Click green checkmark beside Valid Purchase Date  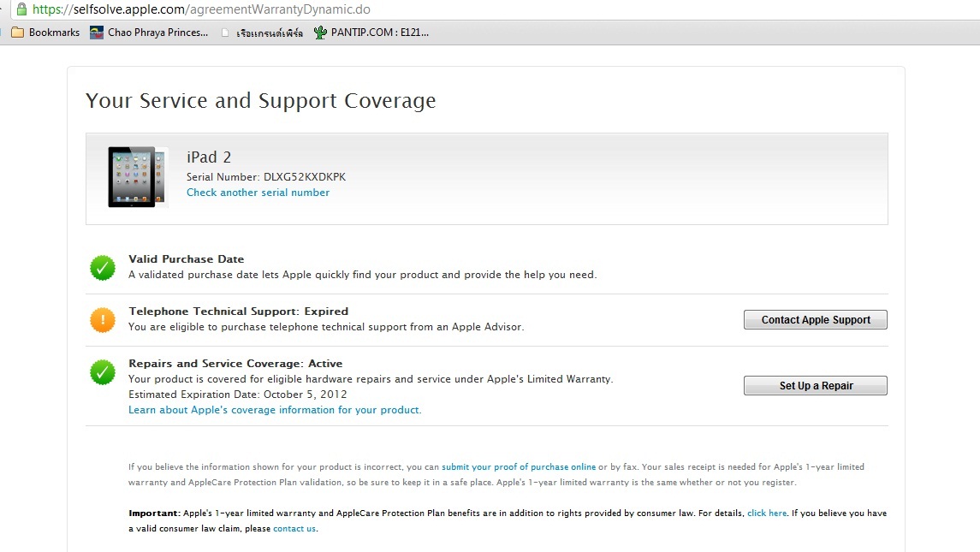pyautogui.click(x=103, y=268)
